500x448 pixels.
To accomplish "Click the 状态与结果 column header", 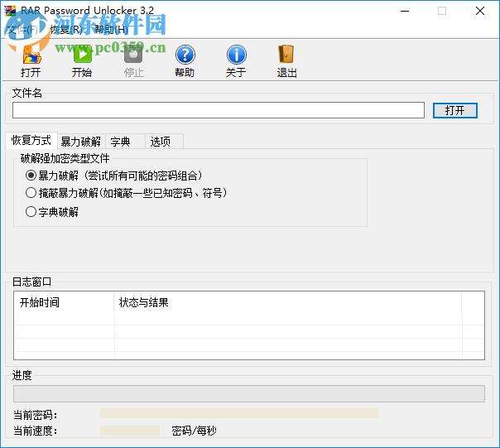I will pos(288,302).
